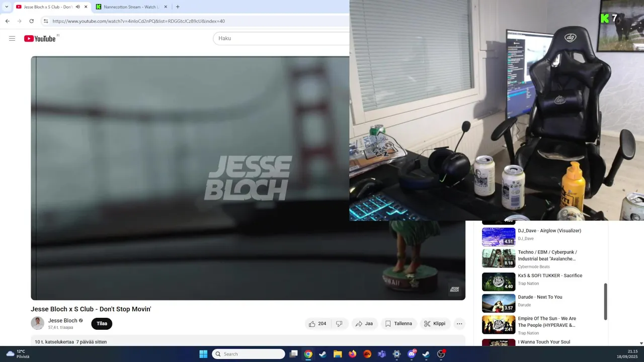This screenshot has width=644, height=362.
Task: Open the EA app taskbar icon
Action: (x=367, y=354)
